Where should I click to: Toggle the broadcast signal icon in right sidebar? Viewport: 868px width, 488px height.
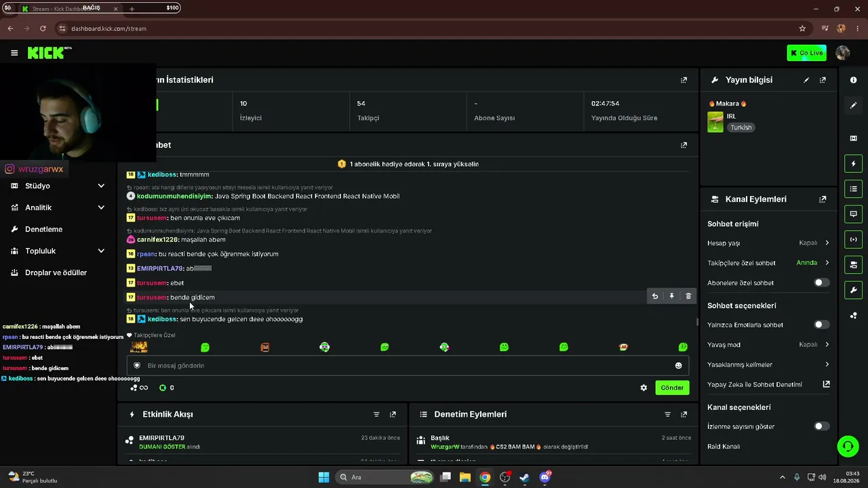853,239
